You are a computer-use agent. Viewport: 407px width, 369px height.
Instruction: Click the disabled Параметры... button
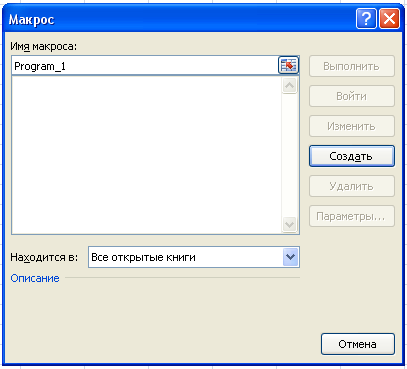point(352,216)
